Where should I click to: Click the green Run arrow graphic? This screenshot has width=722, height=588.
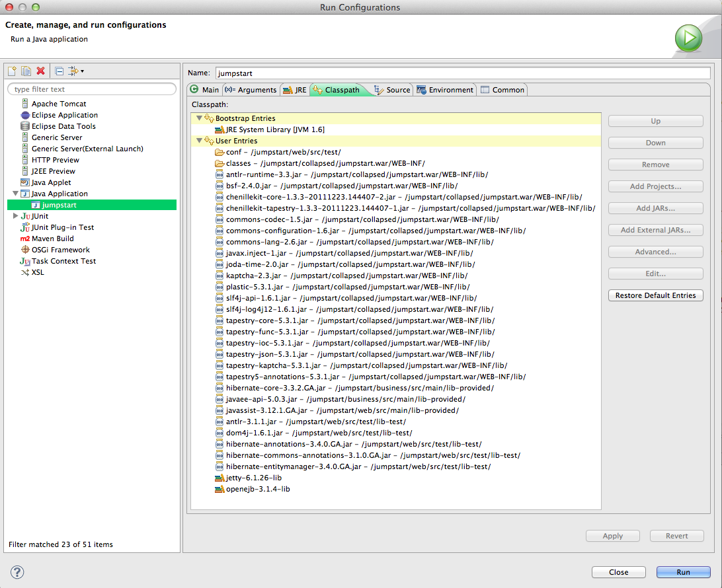tap(688, 38)
